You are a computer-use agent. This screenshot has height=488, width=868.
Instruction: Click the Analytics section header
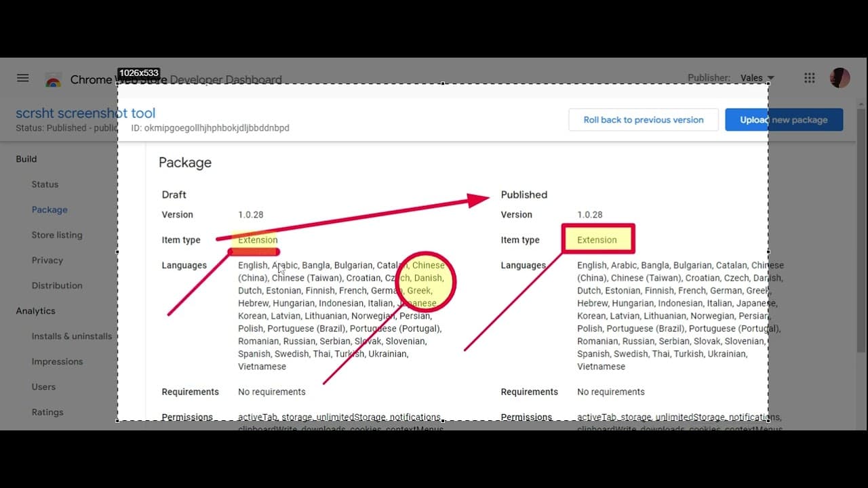pyautogui.click(x=35, y=311)
